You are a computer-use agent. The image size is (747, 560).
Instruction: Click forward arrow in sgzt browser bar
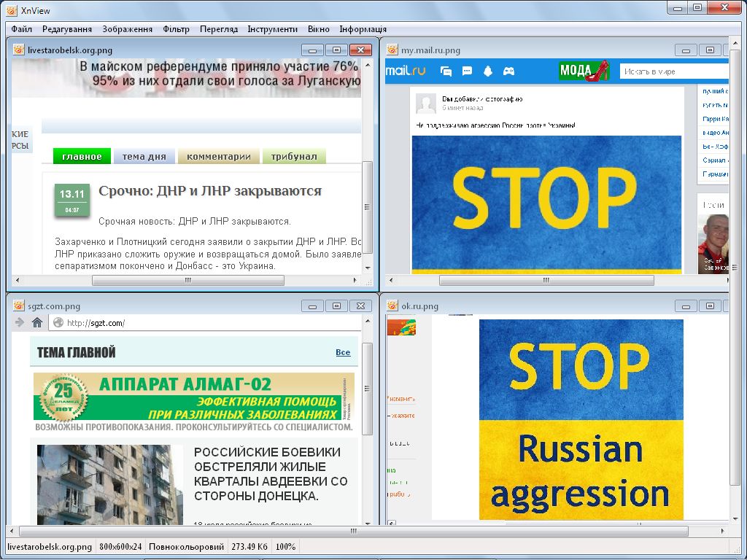tap(20, 322)
